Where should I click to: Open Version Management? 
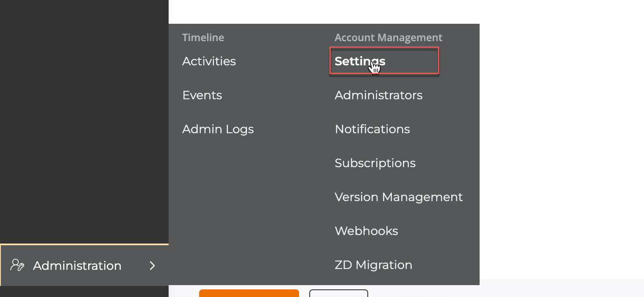pos(399,197)
